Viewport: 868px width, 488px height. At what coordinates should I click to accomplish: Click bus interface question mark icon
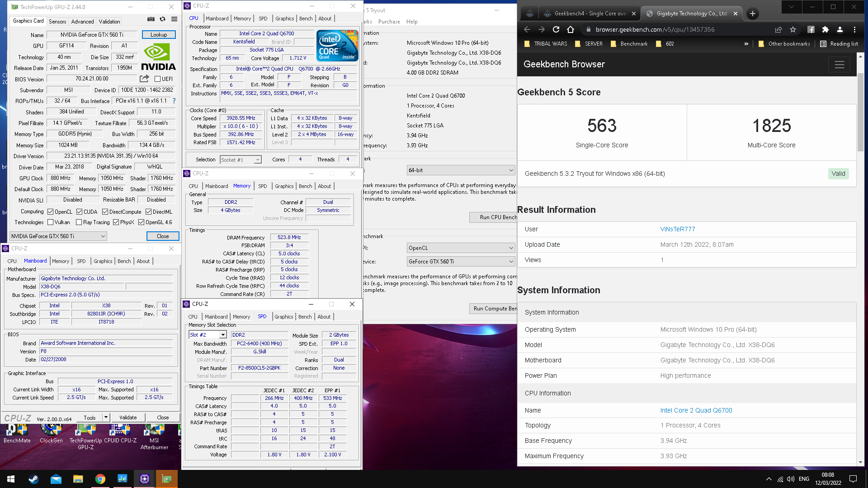pyautogui.click(x=174, y=101)
